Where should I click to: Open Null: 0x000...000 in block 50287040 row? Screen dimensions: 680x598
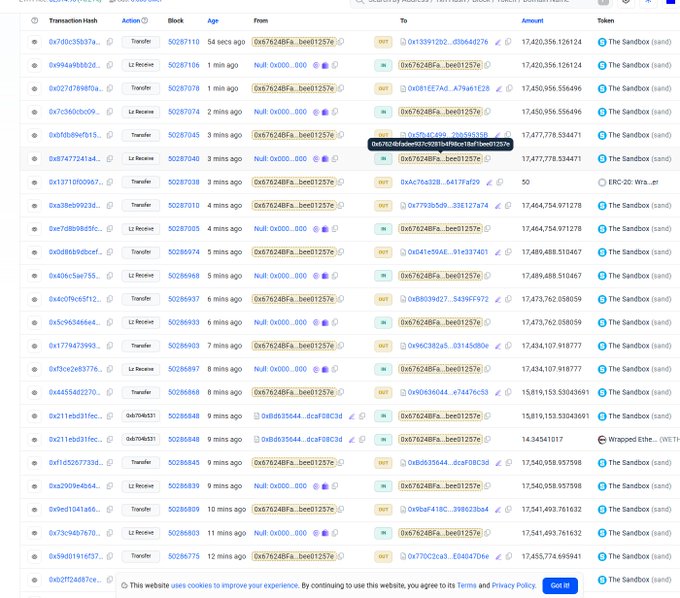click(280, 159)
